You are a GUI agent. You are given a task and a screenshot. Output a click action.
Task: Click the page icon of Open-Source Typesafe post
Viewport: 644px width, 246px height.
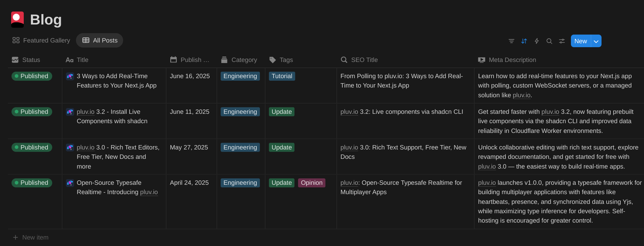coord(70,183)
